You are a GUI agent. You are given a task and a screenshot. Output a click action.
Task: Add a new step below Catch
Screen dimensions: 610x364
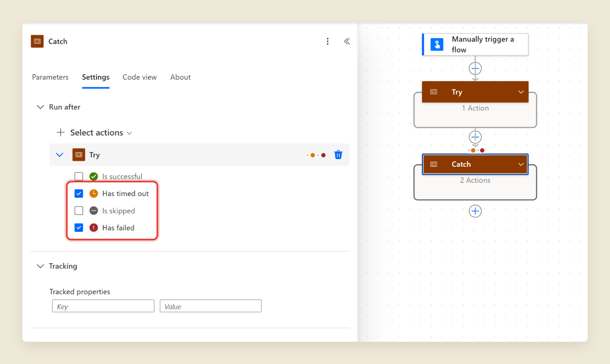pyautogui.click(x=475, y=211)
